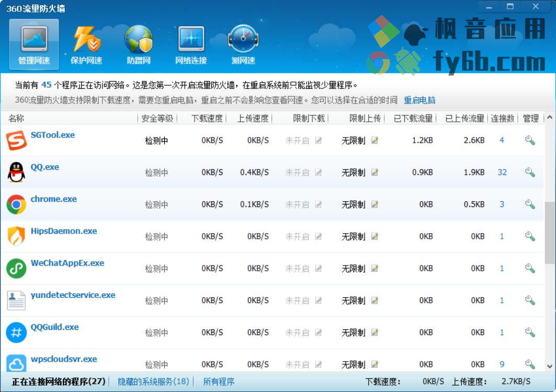Sort by 安全等级 column header
The width and height of the screenshot is (556, 392).
click(x=157, y=118)
